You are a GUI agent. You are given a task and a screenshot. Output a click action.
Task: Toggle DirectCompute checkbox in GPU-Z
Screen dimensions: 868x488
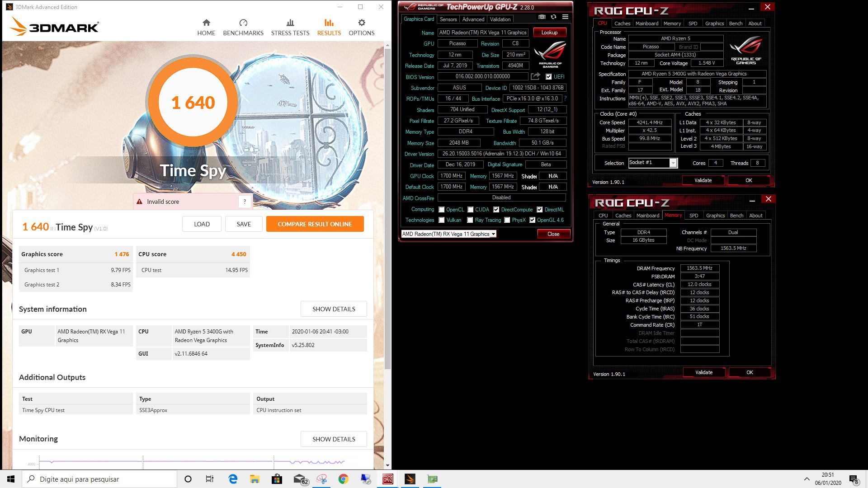tap(496, 210)
